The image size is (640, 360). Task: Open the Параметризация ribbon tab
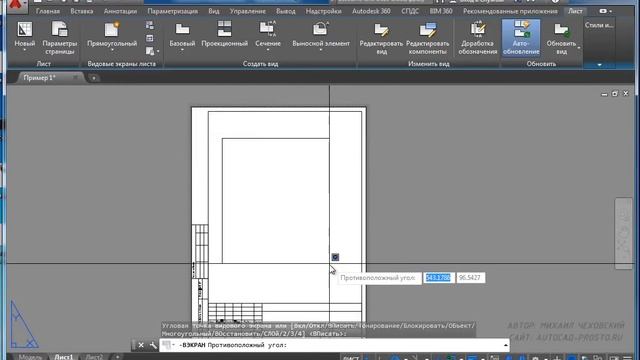pos(173,11)
